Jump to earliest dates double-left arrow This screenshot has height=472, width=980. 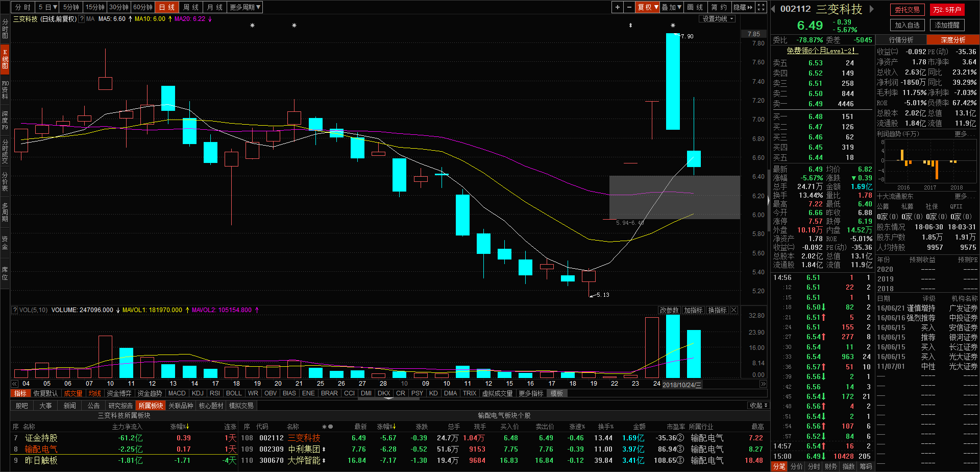click(14, 384)
